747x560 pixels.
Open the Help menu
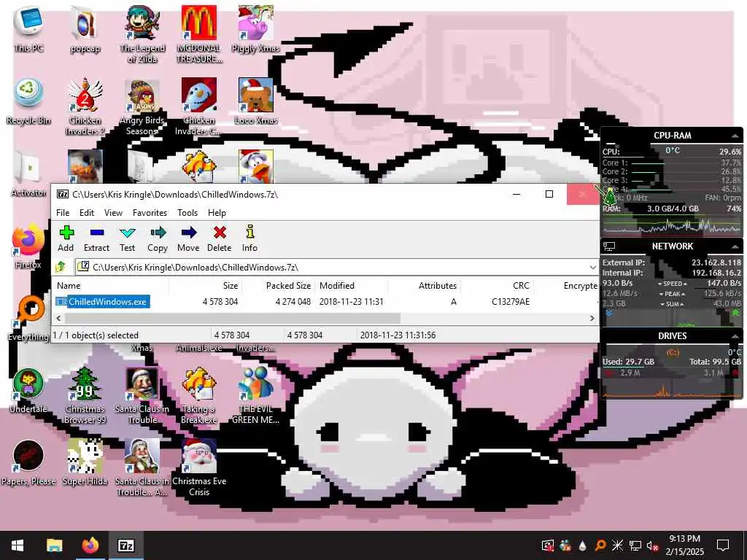coord(217,213)
